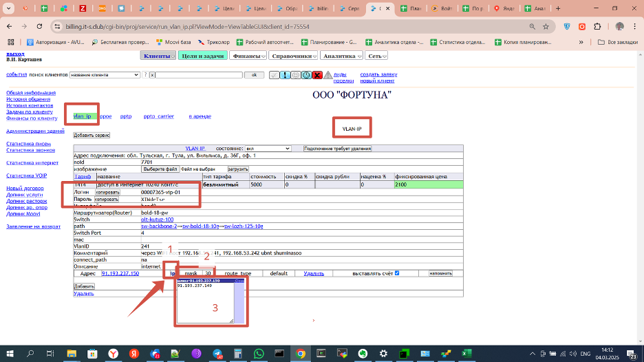Click the client search text field
The width and height of the screenshot is (644, 362).
(x=199, y=75)
